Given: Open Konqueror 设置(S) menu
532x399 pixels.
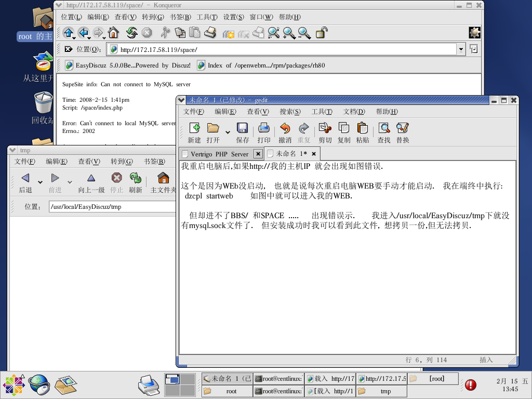Looking at the screenshot, I should [x=233, y=17].
